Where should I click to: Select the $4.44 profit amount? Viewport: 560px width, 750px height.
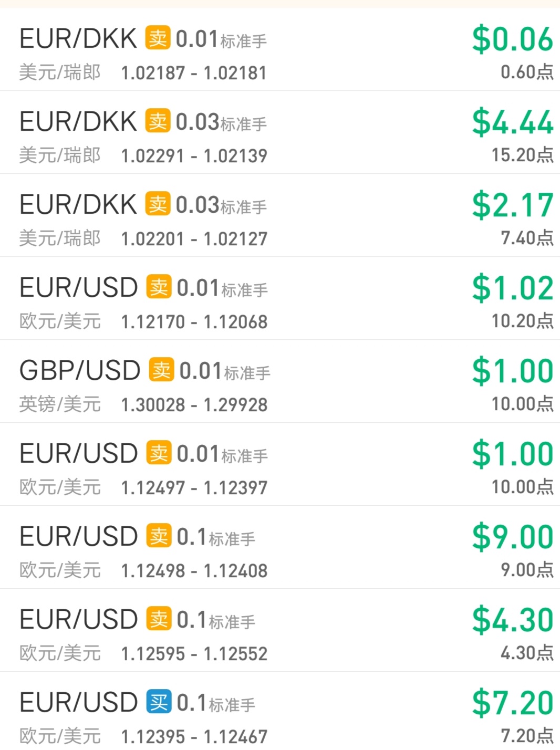tap(513, 122)
